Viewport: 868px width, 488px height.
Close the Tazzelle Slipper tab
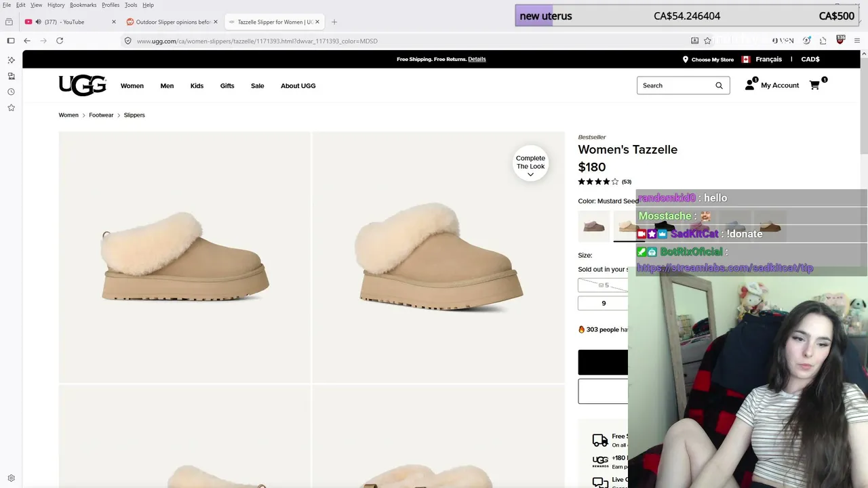(x=317, y=22)
